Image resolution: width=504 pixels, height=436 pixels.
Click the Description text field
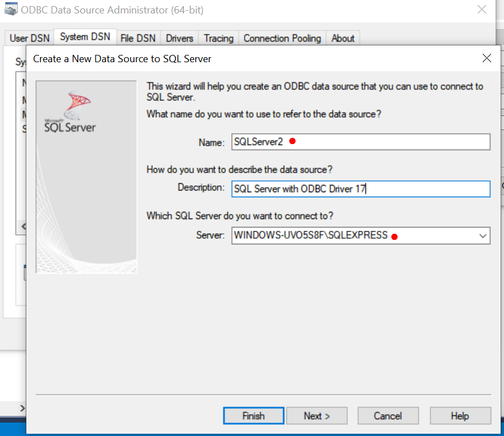(x=360, y=189)
